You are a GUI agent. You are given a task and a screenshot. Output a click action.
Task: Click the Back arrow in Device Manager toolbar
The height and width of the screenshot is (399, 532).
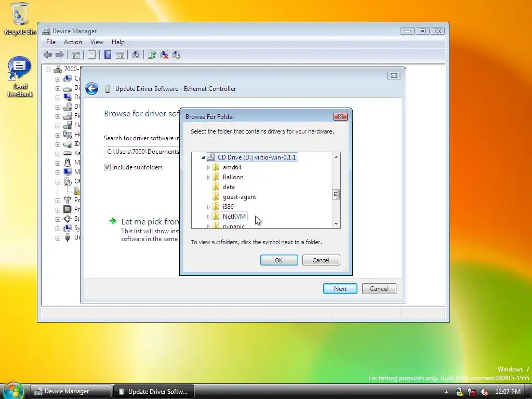tap(48, 55)
